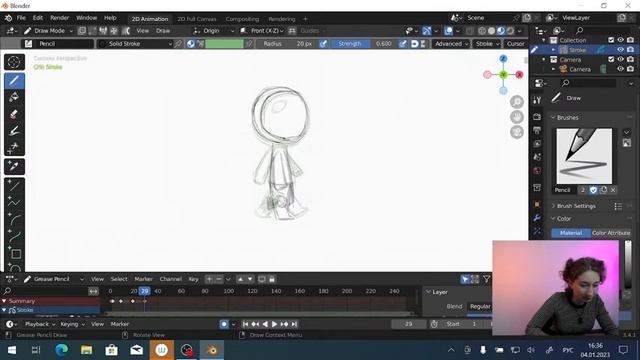Image resolution: width=640 pixels, height=360 pixels.
Task: Switch to Rendering workspace tab
Action: [282, 19]
